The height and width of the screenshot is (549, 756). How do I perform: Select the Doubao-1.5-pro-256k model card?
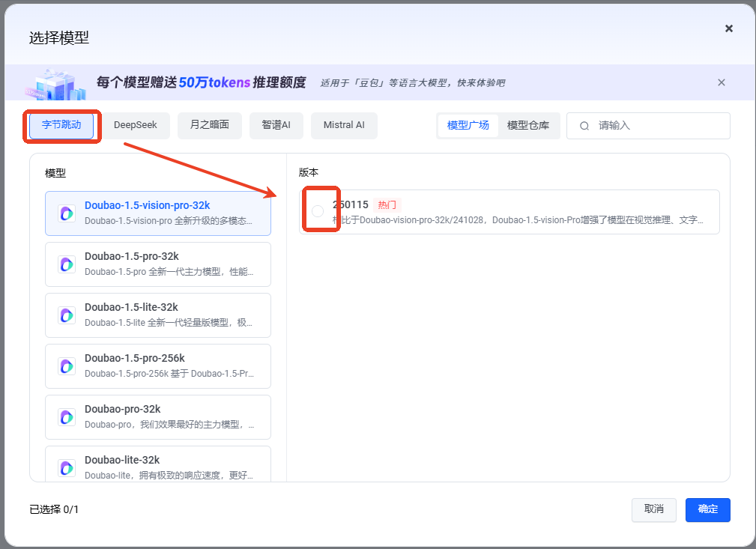click(158, 366)
